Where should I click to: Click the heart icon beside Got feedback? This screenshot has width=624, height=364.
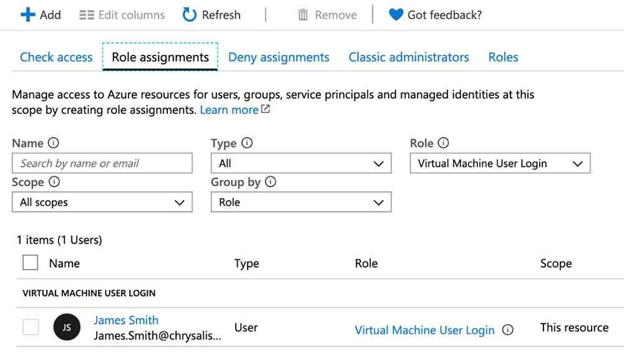(396, 15)
